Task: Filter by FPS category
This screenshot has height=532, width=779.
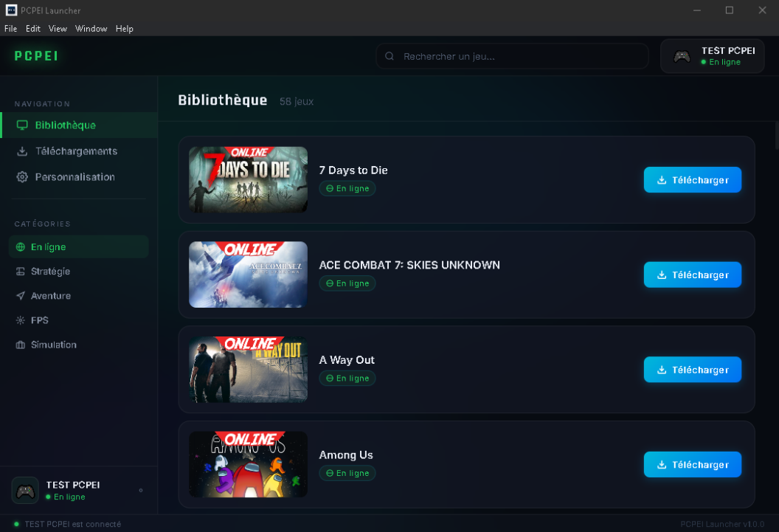Action: pos(78,320)
